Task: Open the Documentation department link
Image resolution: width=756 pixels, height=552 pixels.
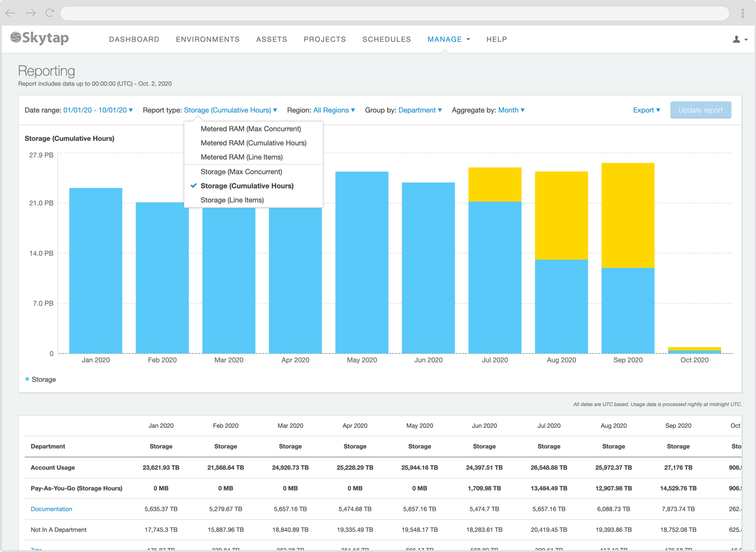Action: (52, 509)
